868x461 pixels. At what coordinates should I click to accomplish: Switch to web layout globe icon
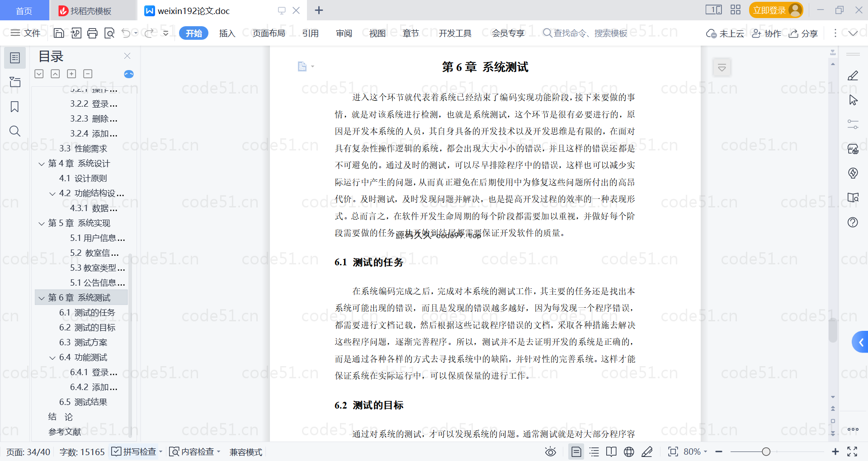click(629, 452)
